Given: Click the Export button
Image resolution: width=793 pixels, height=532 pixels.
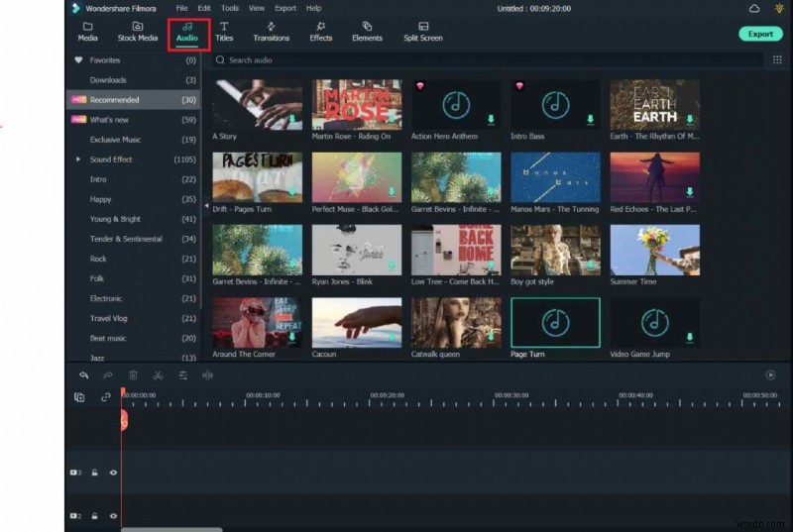Looking at the screenshot, I should pos(760,34).
